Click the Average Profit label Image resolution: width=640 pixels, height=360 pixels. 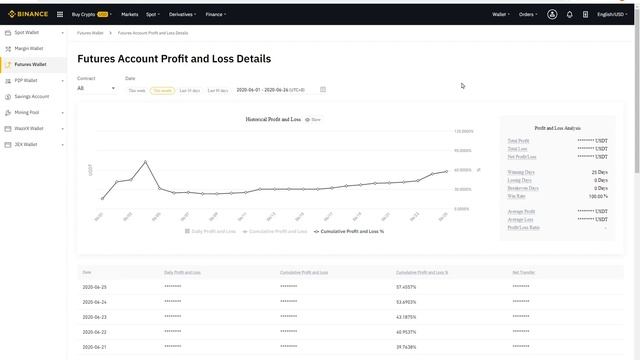pos(521,212)
